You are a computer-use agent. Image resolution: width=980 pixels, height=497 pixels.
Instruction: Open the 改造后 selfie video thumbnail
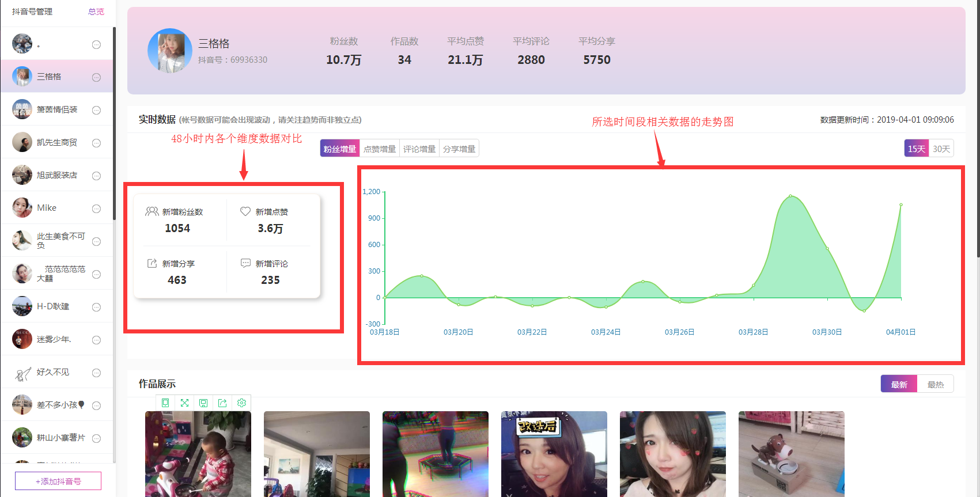point(554,454)
